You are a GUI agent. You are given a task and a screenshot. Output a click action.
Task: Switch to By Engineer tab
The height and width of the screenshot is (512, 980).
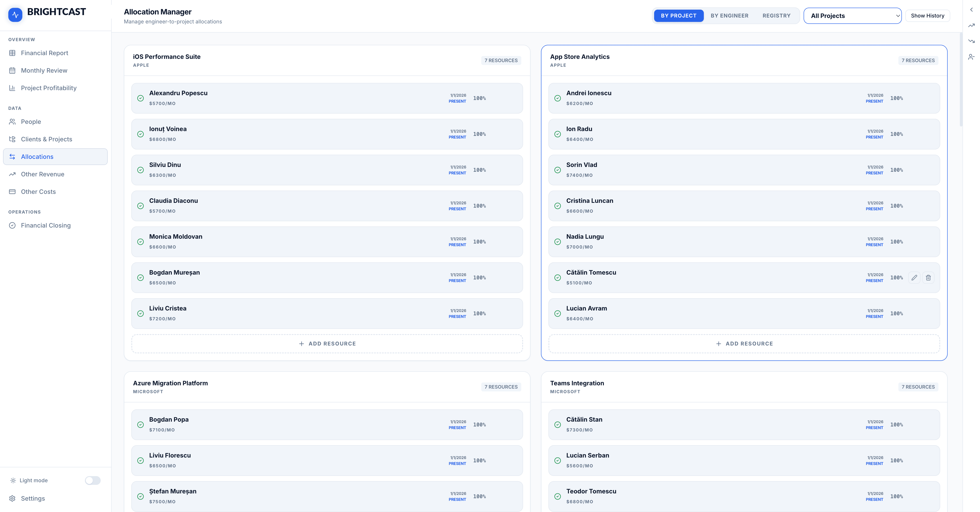pyautogui.click(x=729, y=16)
